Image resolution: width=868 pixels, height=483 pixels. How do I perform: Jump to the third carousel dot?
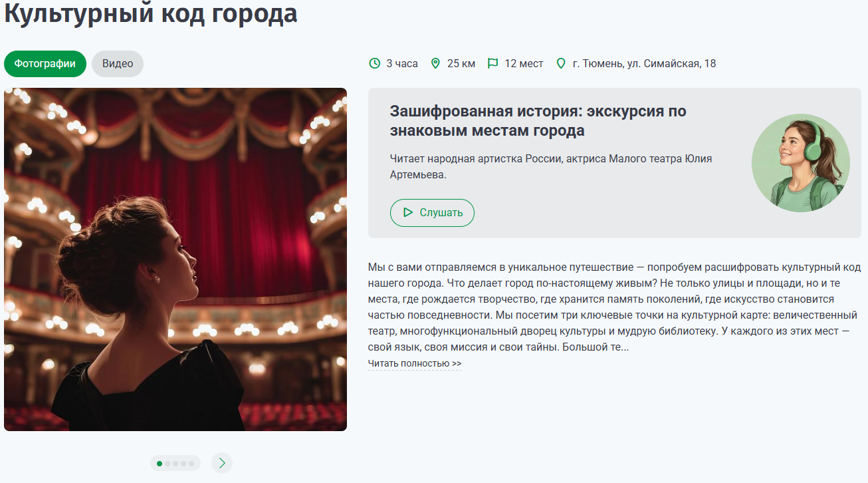coord(175,464)
